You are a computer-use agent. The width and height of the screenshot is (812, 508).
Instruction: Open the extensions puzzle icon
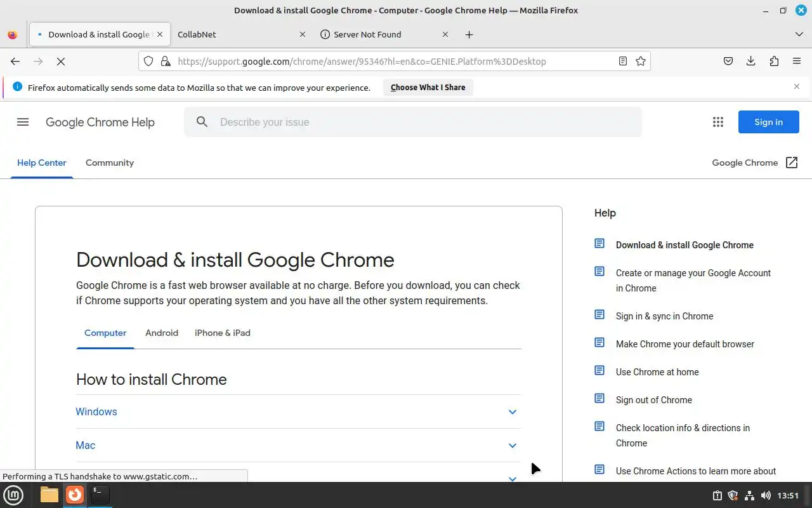[774, 61]
